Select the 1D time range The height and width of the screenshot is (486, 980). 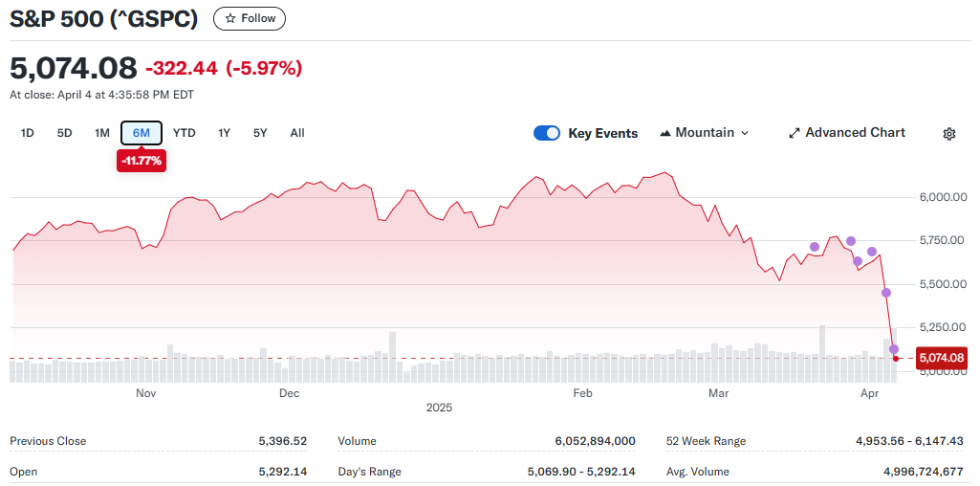tap(27, 133)
